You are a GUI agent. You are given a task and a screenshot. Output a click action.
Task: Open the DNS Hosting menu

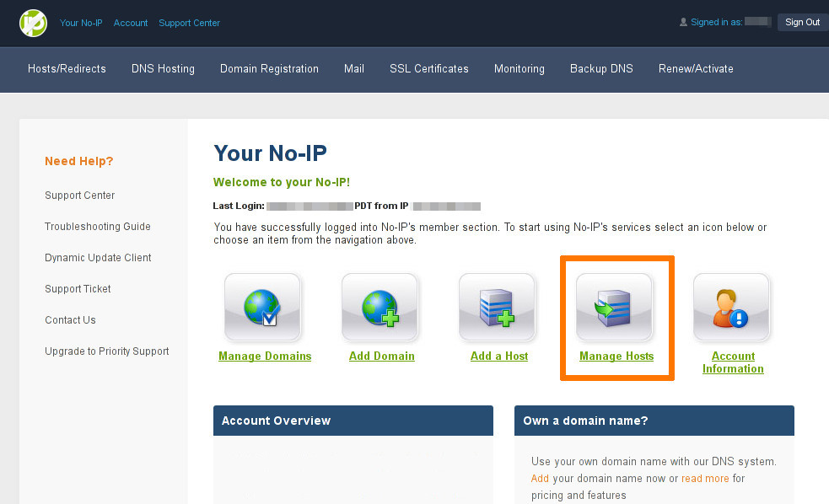(x=163, y=68)
